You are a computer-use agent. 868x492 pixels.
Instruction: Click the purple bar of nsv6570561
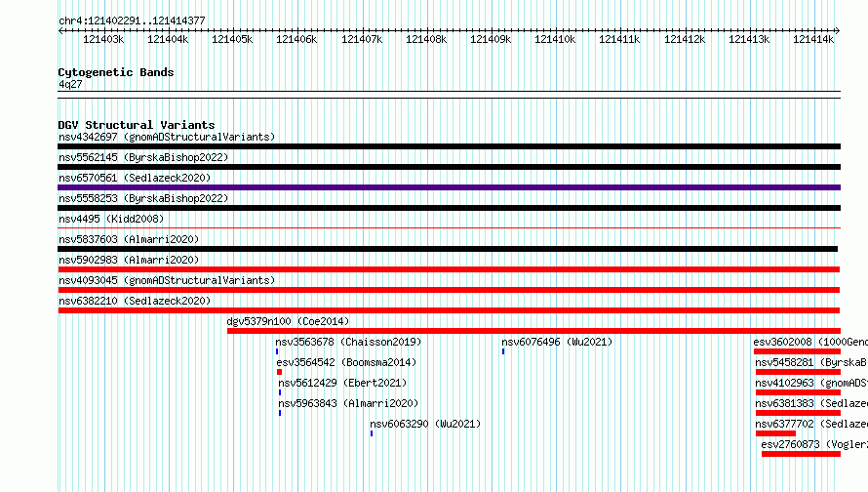(x=449, y=187)
